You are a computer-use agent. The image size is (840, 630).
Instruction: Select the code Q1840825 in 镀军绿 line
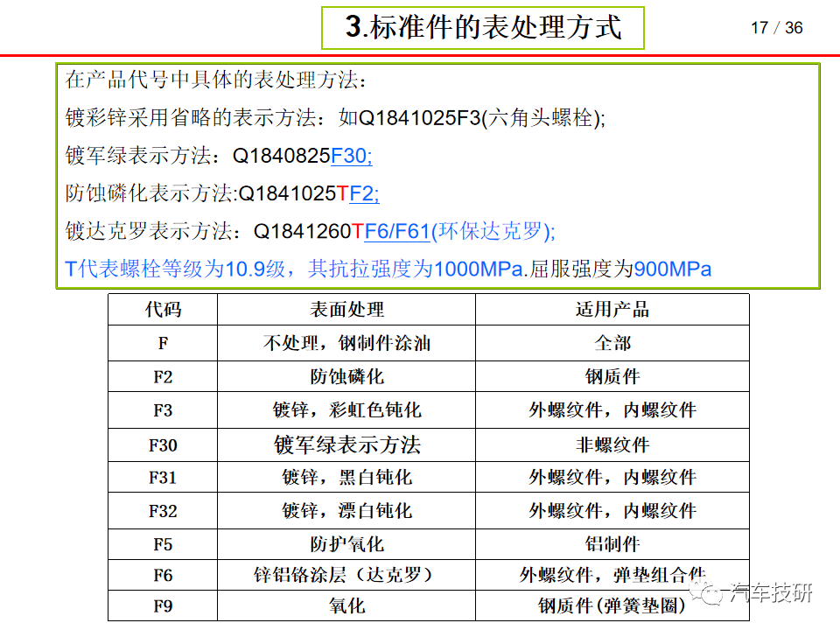click(x=281, y=156)
